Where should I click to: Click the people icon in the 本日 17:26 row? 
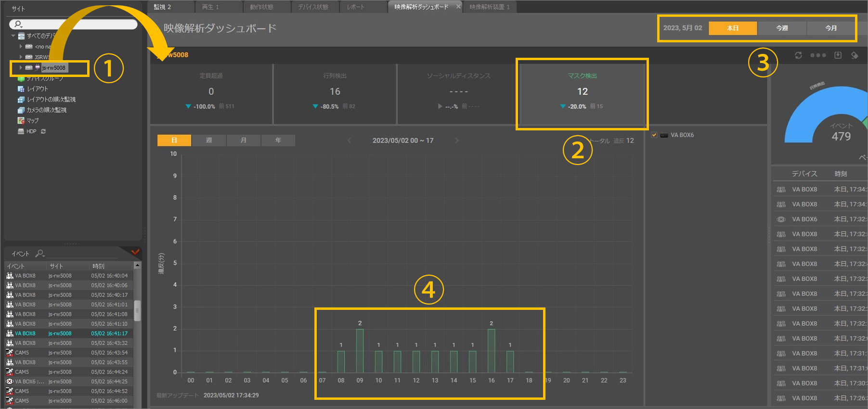point(781,398)
